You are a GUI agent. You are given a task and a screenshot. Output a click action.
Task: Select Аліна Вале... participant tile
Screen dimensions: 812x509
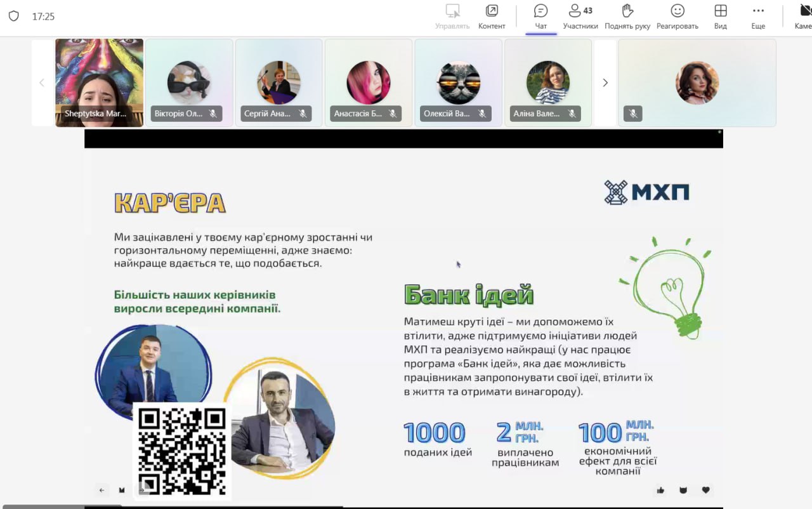click(548, 83)
